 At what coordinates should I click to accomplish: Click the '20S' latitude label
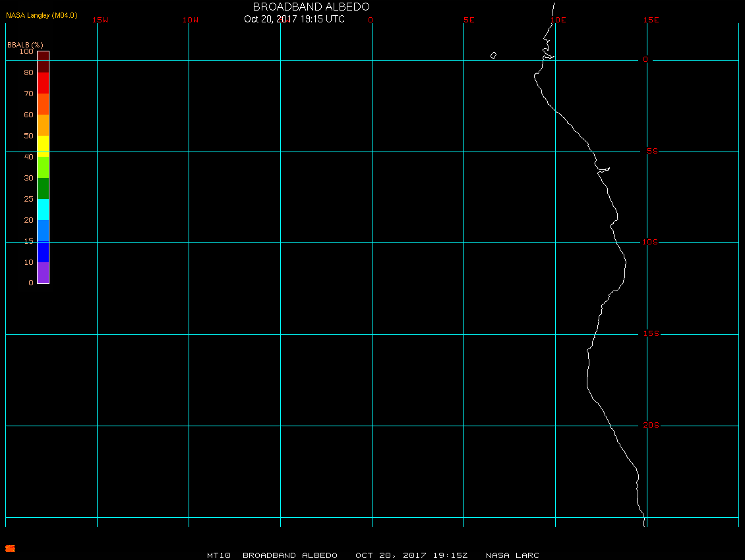pos(651,425)
